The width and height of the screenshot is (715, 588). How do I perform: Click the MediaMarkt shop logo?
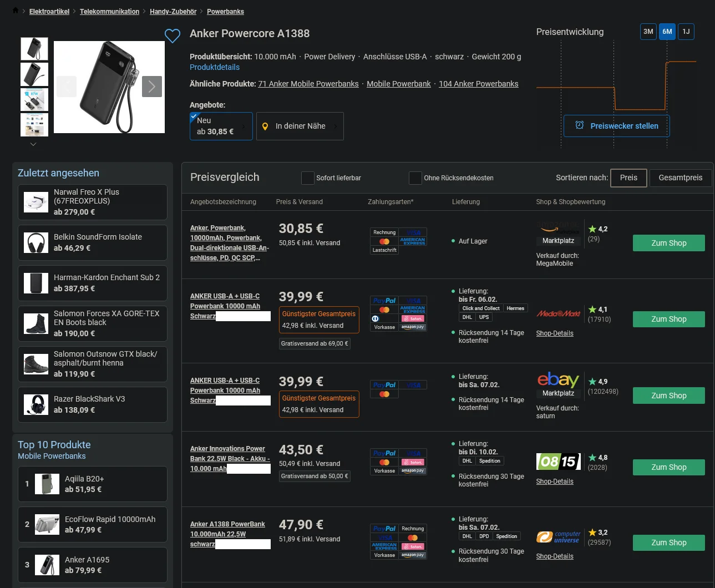(x=558, y=314)
